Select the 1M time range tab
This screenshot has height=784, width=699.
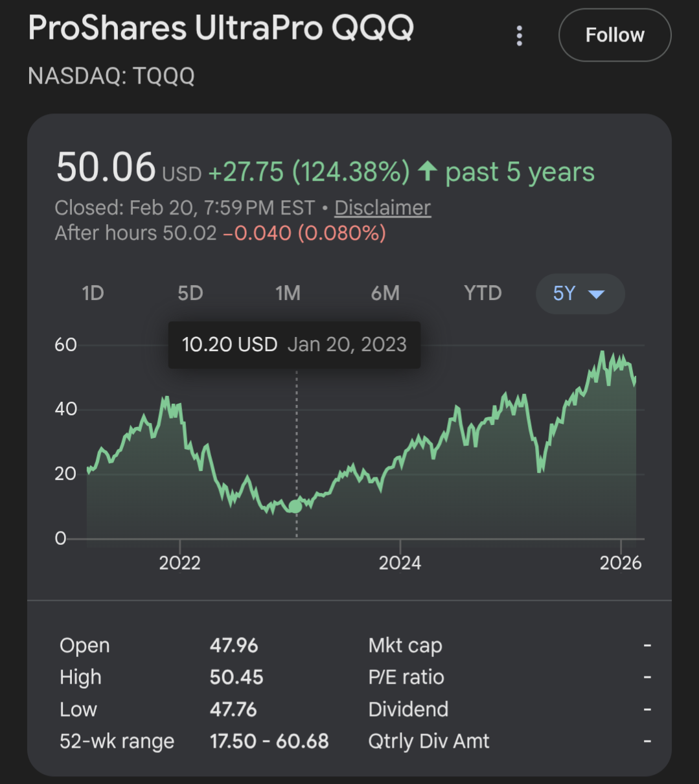pyautogui.click(x=288, y=294)
